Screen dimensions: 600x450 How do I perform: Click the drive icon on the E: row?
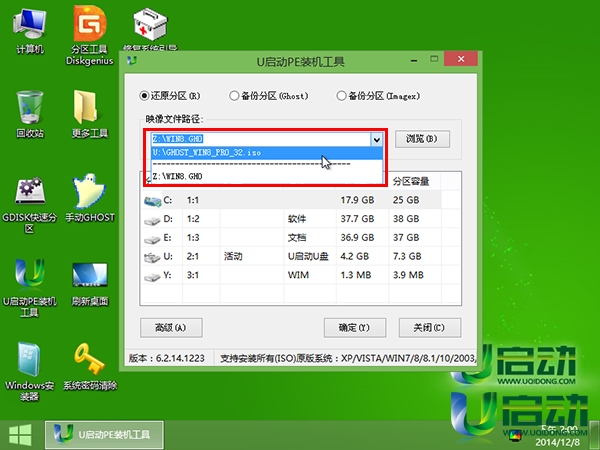(152, 239)
